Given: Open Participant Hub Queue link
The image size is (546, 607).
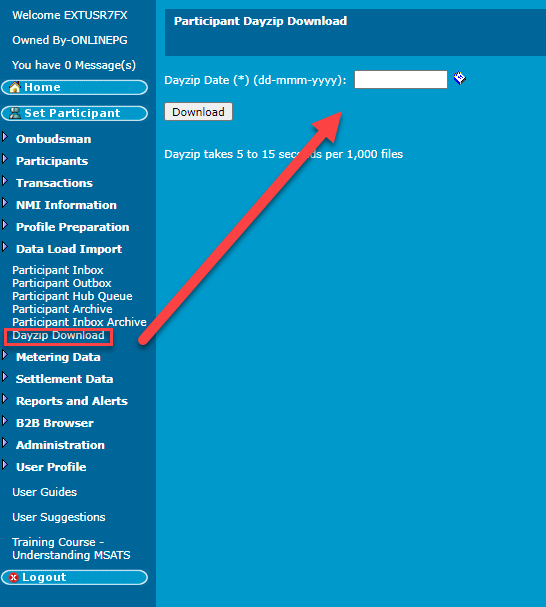Looking at the screenshot, I should [72, 296].
